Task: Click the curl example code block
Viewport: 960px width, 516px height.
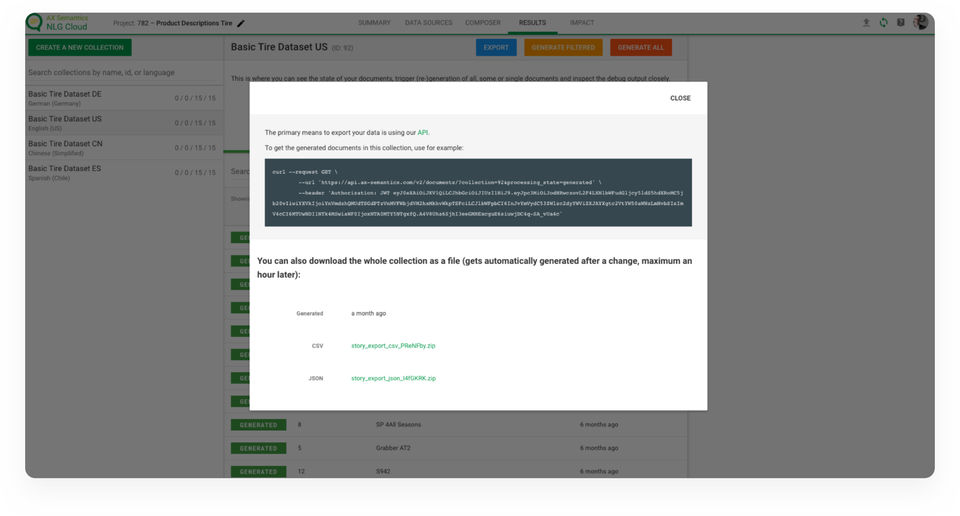Action: 478,193
